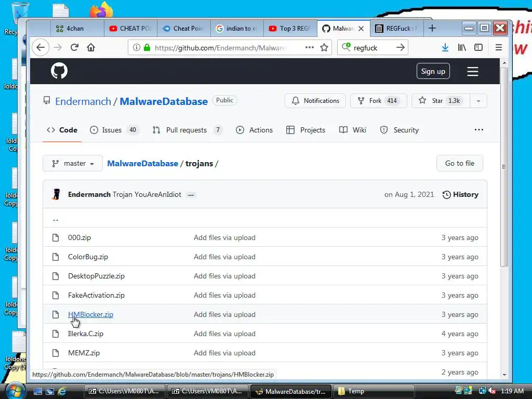Click Endermanch's avatar in commit row
532x399 pixels.
(57, 194)
